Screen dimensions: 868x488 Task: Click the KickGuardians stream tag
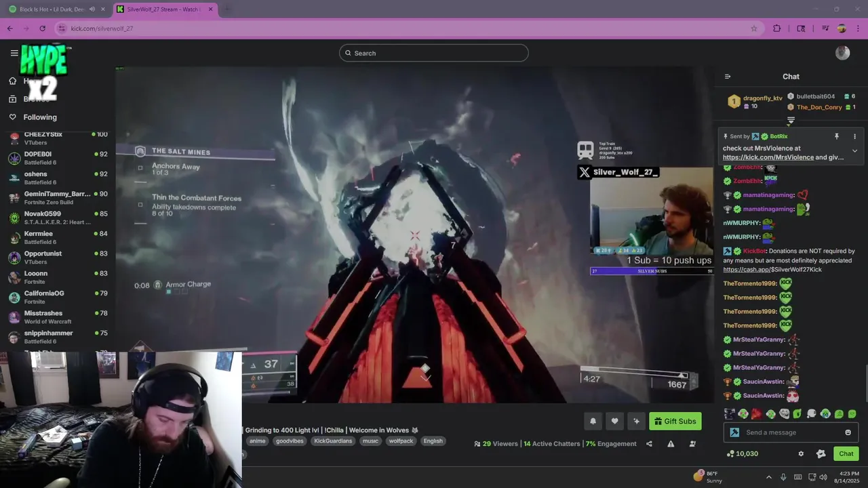pos(333,441)
